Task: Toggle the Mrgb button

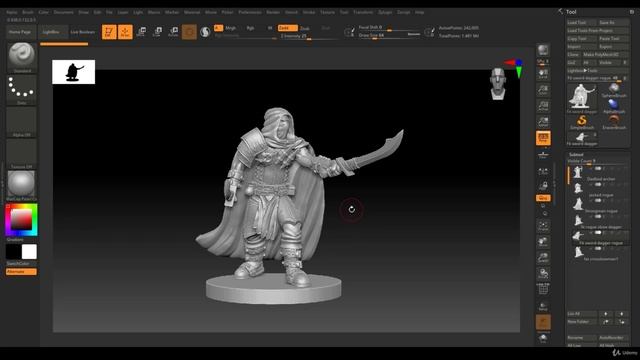Action: coord(231,28)
